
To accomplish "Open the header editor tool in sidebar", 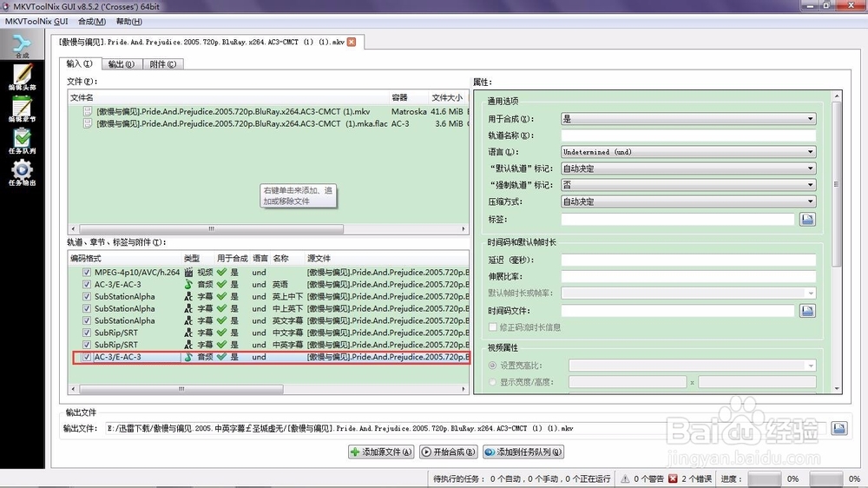I will [22, 77].
